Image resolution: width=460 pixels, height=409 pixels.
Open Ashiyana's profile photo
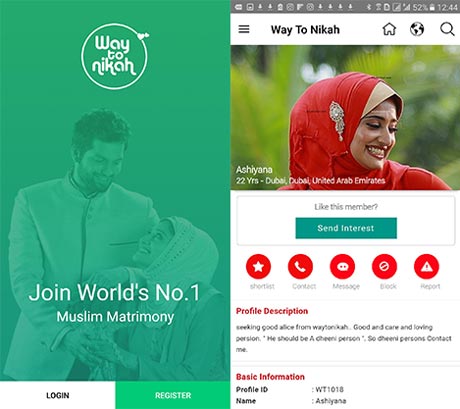click(345, 118)
